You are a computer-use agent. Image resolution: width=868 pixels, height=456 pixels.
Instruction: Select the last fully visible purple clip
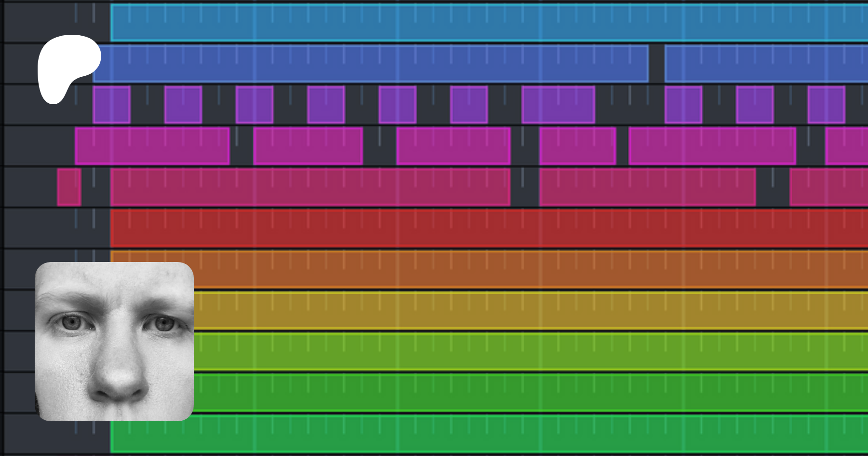point(826,105)
